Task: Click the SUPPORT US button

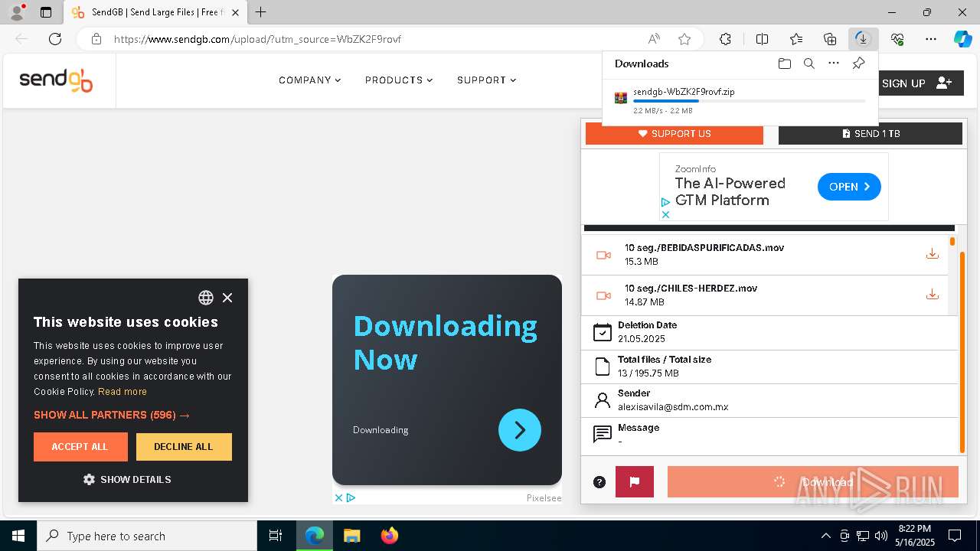Action: click(675, 133)
